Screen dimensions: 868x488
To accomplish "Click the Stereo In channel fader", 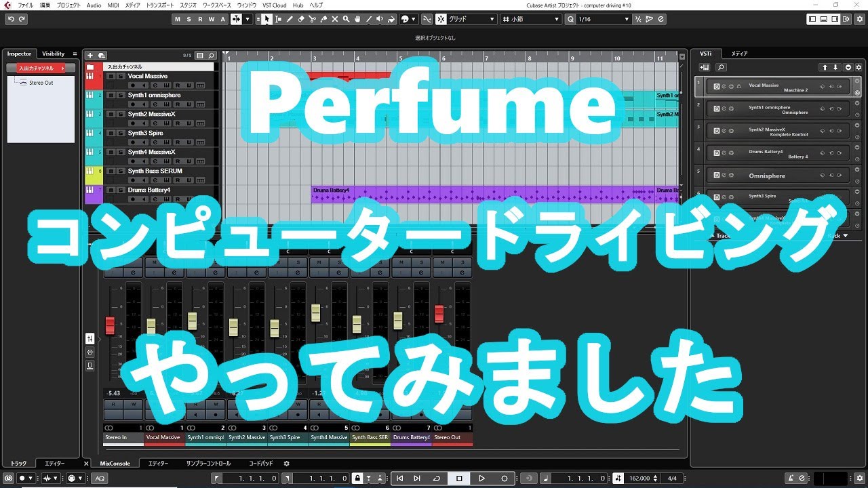I will (x=110, y=326).
